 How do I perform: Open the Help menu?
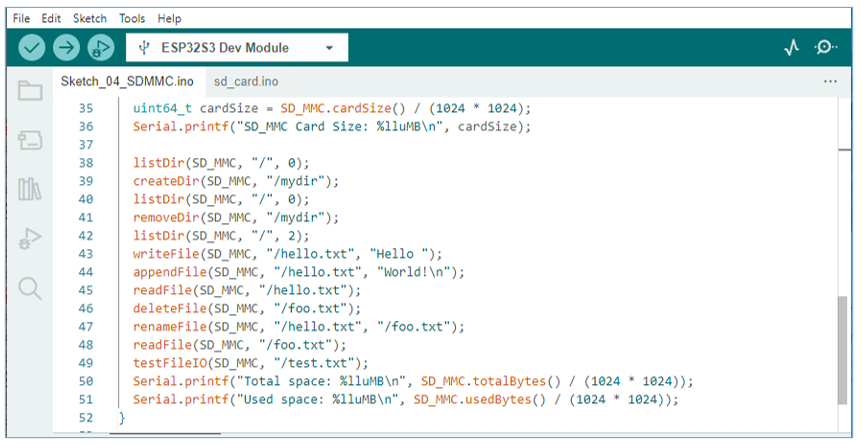coord(169,19)
